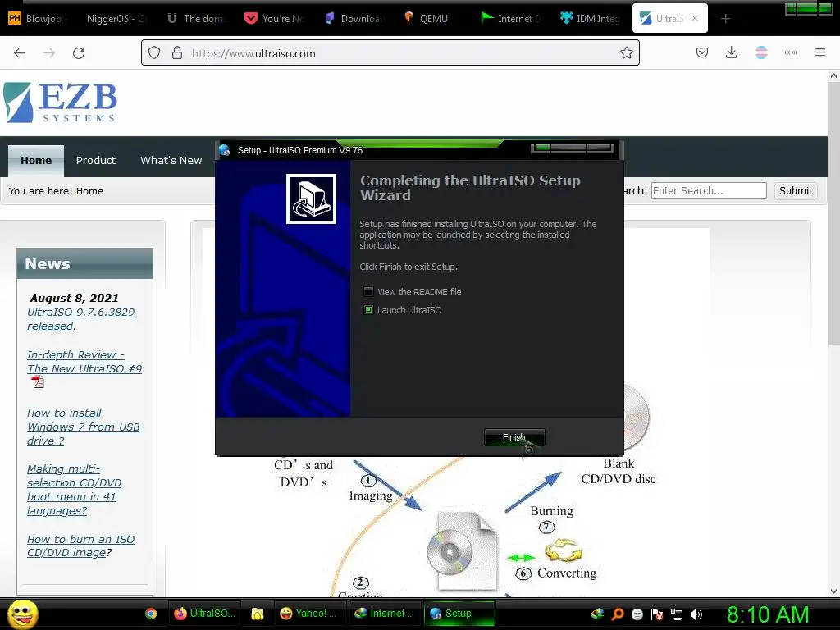Click the Submit search button
This screenshot has width=840, height=630.
pyautogui.click(x=796, y=190)
